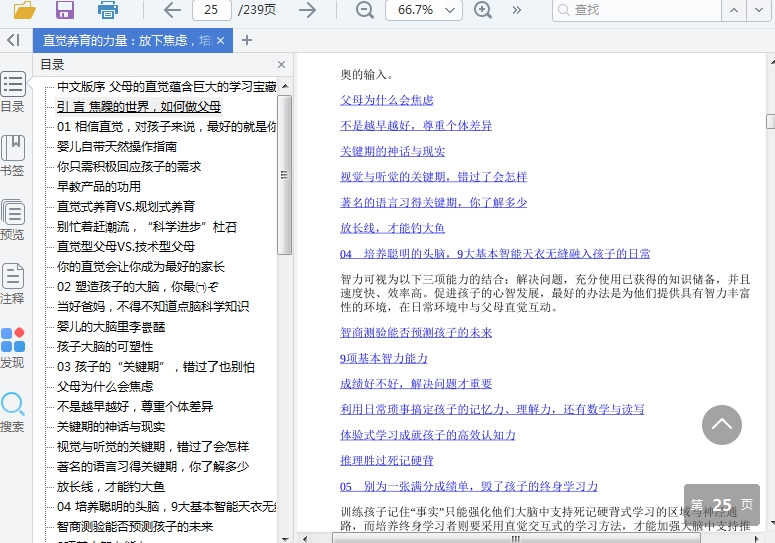Follow the link 视觉与听觉的关键期，错过了会怎样
This screenshot has width=775, height=543.
tap(433, 177)
